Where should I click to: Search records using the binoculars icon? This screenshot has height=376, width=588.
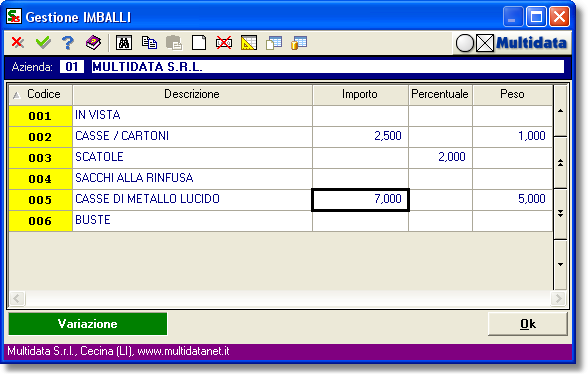(x=124, y=43)
